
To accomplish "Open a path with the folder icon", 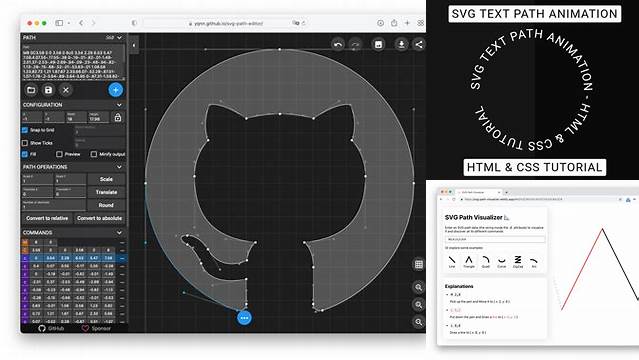I will coord(31,90).
